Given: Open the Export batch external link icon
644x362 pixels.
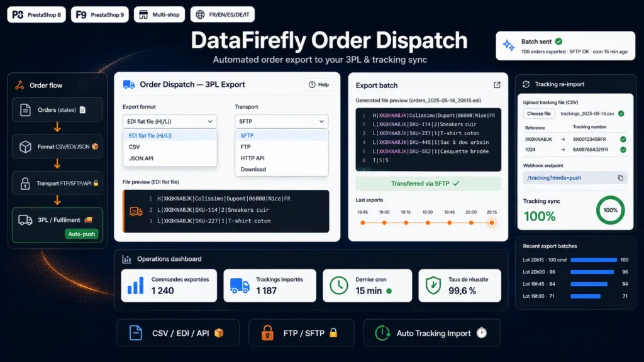Looking at the screenshot, I should pyautogui.click(x=497, y=85).
